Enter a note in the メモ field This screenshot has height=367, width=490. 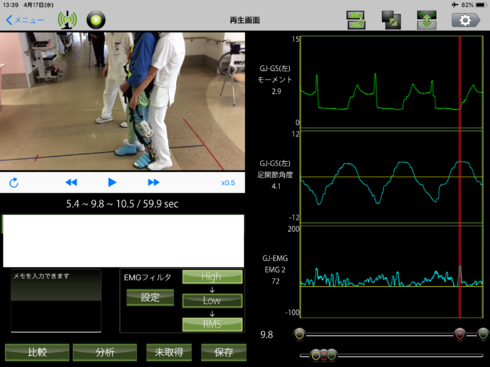pyautogui.click(x=56, y=301)
